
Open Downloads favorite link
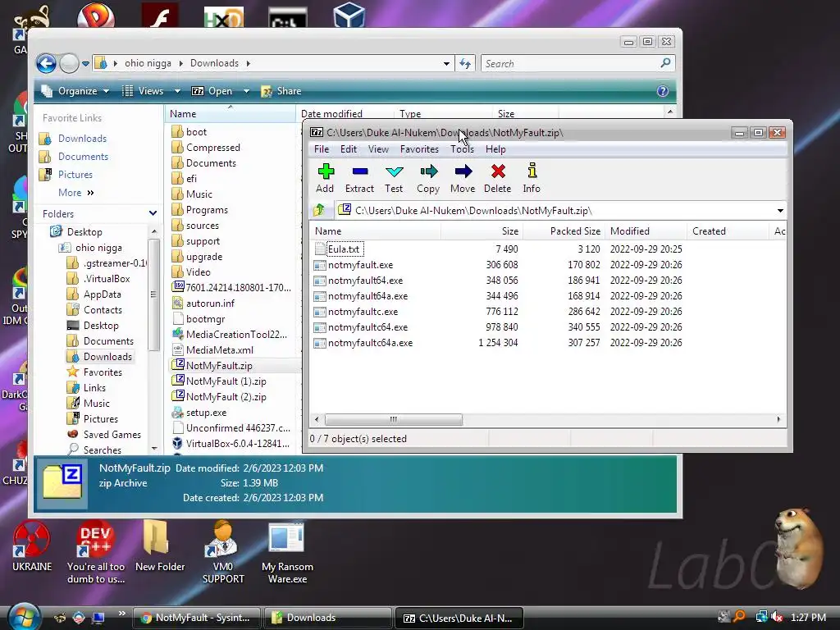pyautogui.click(x=82, y=138)
